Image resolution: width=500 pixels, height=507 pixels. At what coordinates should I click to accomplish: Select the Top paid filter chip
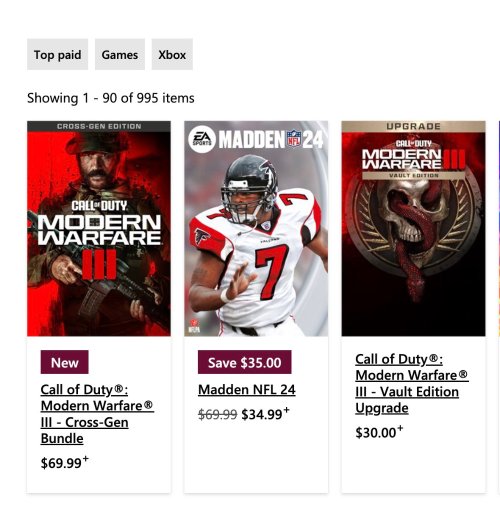(x=57, y=54)
